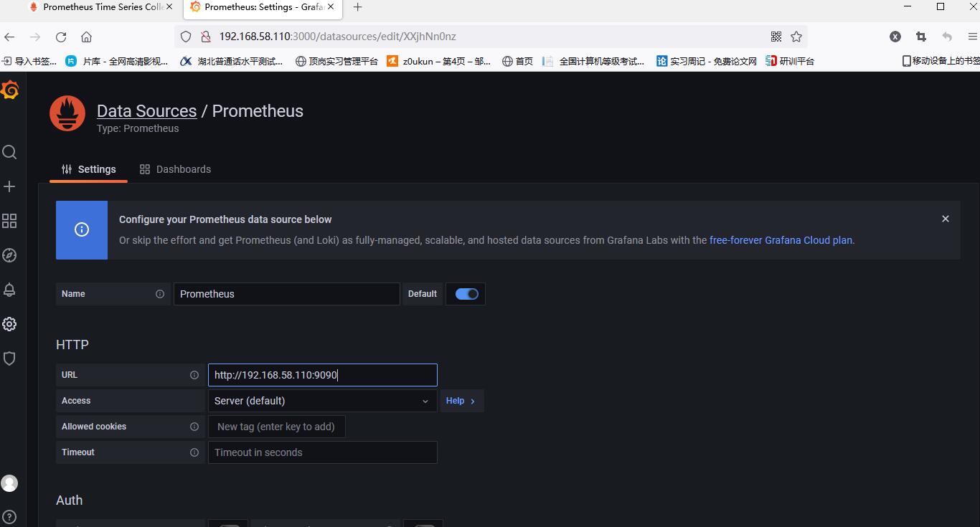
Task: Click the Name input field
Action: (x=286, y=294)
